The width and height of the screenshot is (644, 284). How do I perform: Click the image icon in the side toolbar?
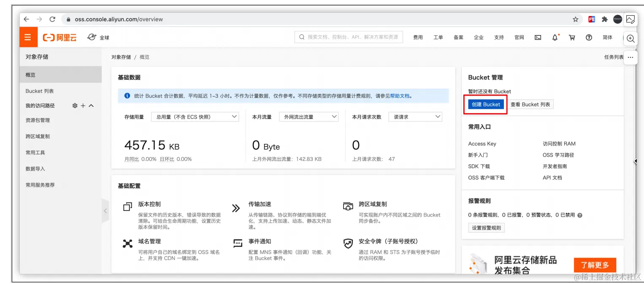point(630,19)
